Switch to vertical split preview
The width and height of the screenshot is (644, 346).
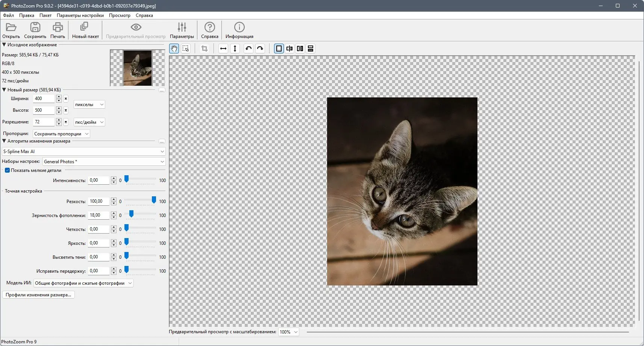[x=289, y=49]
